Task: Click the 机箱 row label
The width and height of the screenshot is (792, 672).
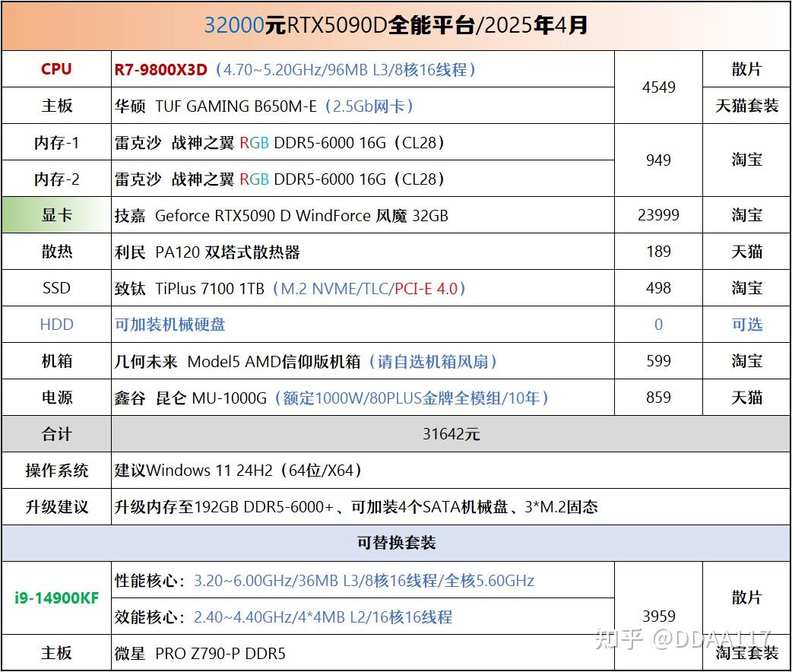Action: (x=56, y=361)
